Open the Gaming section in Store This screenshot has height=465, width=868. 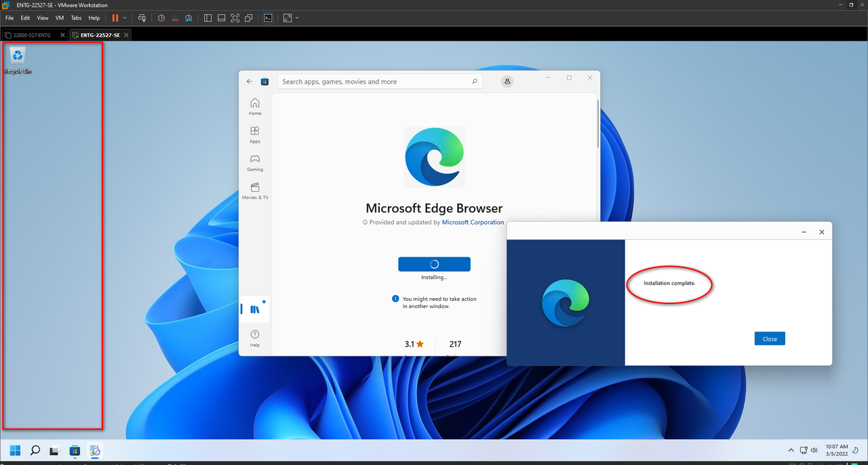point(255,162)
